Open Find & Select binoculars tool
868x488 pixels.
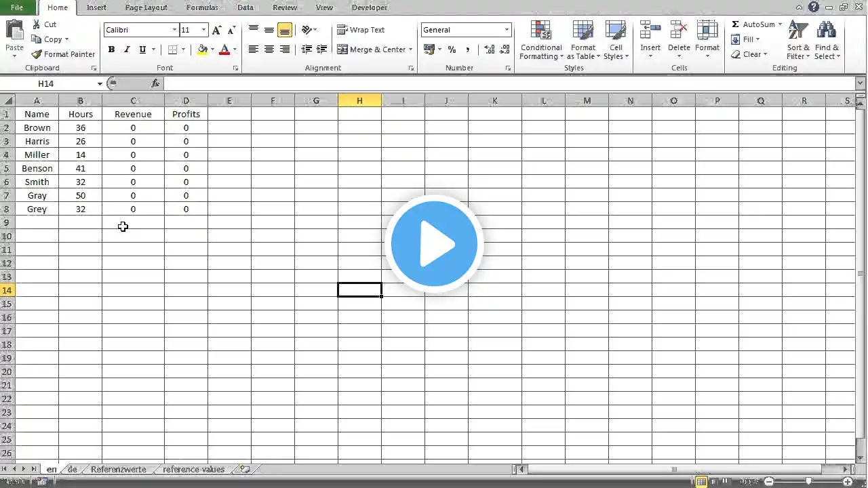[x=827, y=40]
